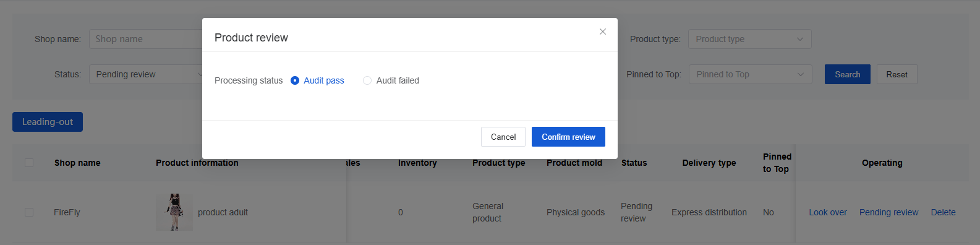Screen dimensions: 980x245
Task: Click the FireFly shop name cell
Action: point(67,212)
